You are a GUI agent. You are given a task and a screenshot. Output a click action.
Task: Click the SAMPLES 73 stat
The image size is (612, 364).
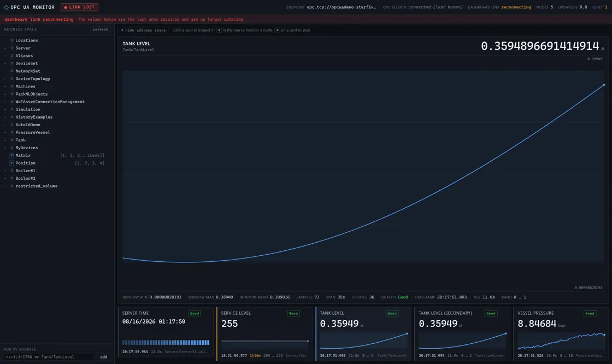coord(308,297)
